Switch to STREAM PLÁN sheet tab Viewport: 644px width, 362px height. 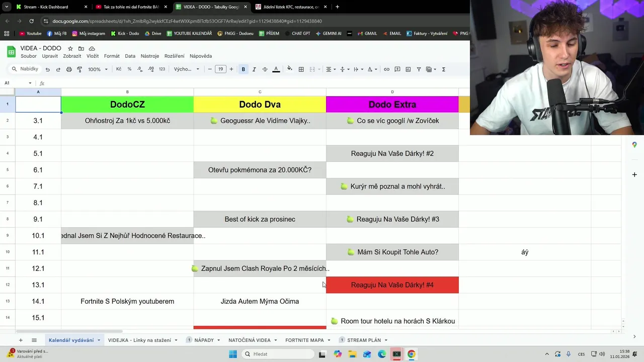coord(364,340)
